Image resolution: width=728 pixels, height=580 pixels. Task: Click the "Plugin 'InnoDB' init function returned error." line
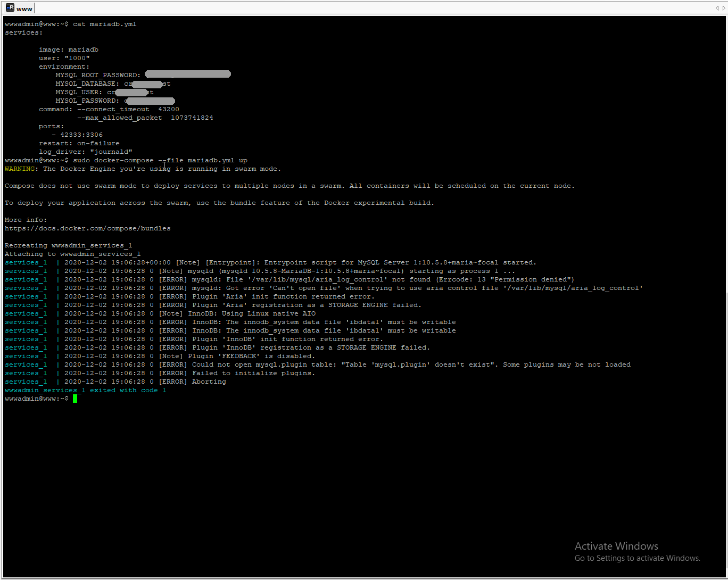point(194,339)
